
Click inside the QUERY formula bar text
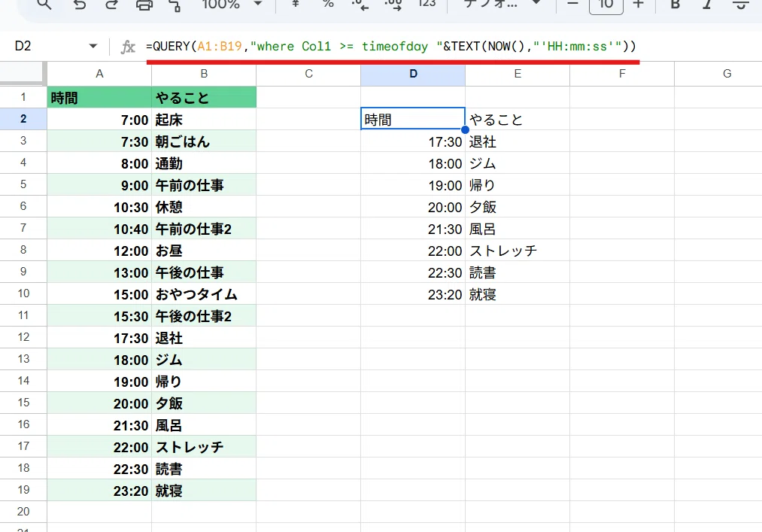pos(390,46)
